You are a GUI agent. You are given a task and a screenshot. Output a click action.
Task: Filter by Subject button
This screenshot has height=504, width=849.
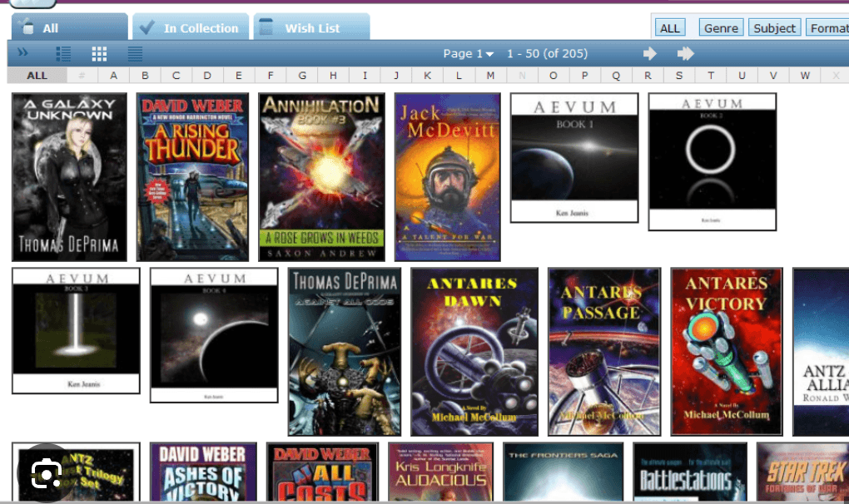tap(774, 27)
